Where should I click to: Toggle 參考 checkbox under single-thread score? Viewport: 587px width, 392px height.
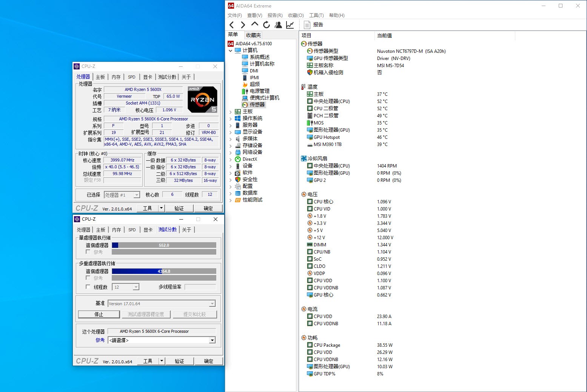click(88, 252)
